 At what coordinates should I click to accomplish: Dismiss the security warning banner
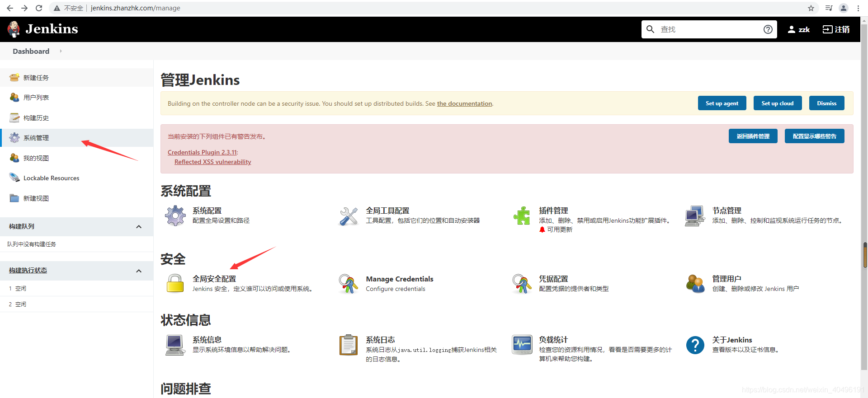pos(827,103)
